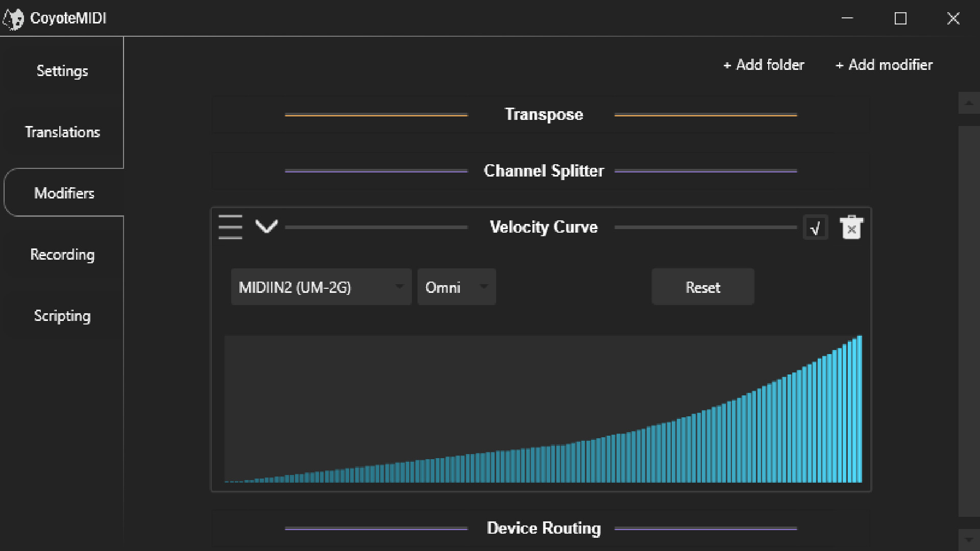Screen dimensions: 980x551
Task: Delete the Velocity Curve modifier via trash icon
Action: click(851, 227)
